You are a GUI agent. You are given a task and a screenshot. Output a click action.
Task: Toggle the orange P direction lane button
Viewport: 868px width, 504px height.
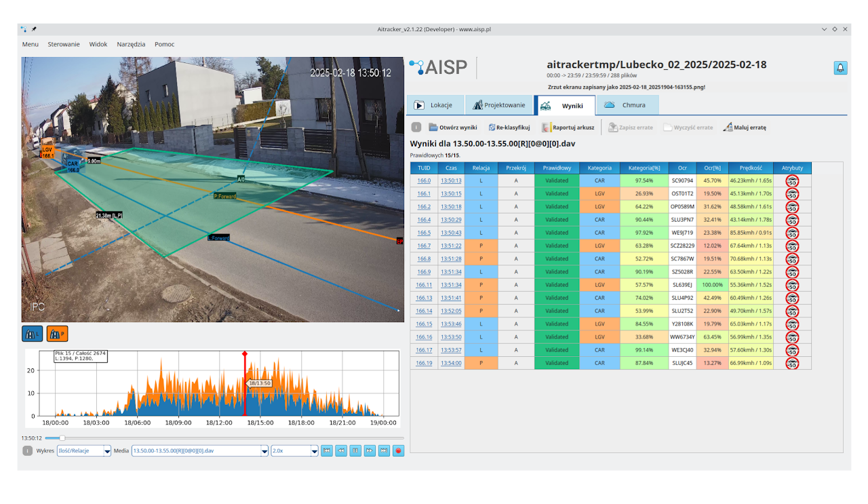(57, 334)
